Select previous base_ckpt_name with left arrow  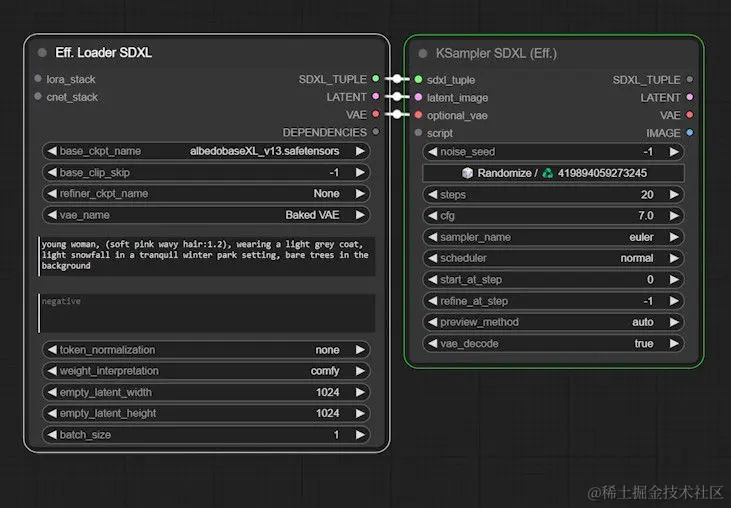pyautogui.click(x=52, y=151)
